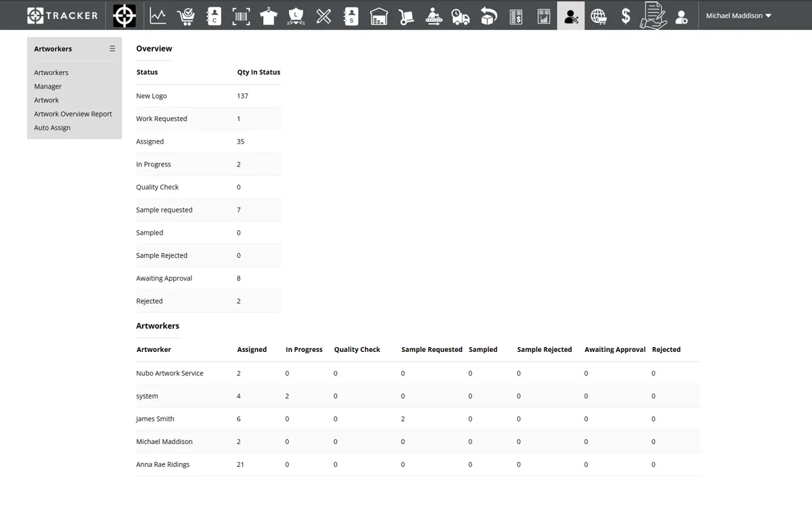
Task: Open the logo shield badge icon
Action: pos(296,16)
